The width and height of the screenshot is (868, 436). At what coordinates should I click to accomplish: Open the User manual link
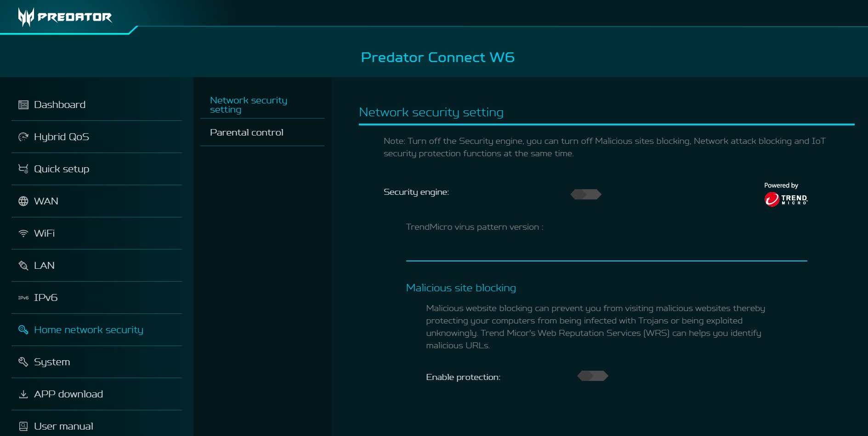pos(63,426)
